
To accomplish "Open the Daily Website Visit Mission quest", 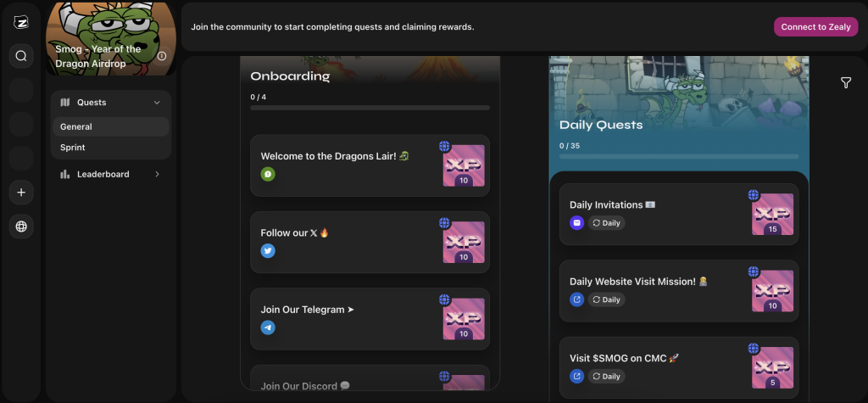I will pyautogui.click(x=679, y=291).
